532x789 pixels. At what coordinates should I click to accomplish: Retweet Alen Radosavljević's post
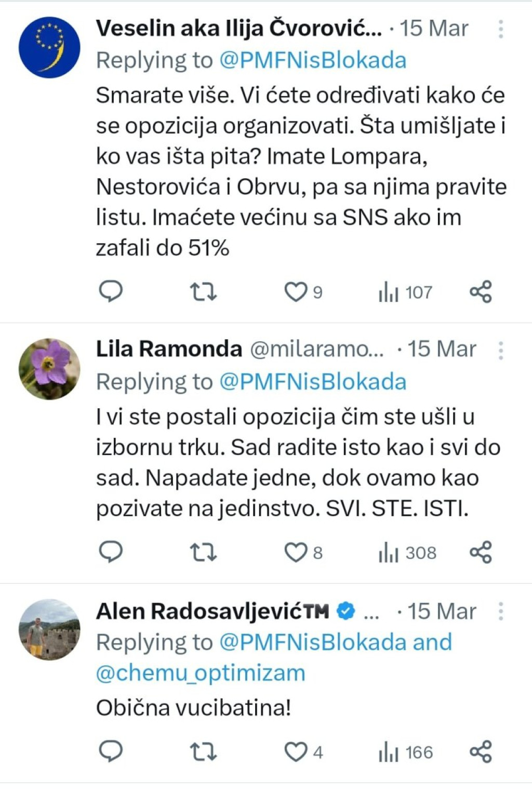(203, 752)
